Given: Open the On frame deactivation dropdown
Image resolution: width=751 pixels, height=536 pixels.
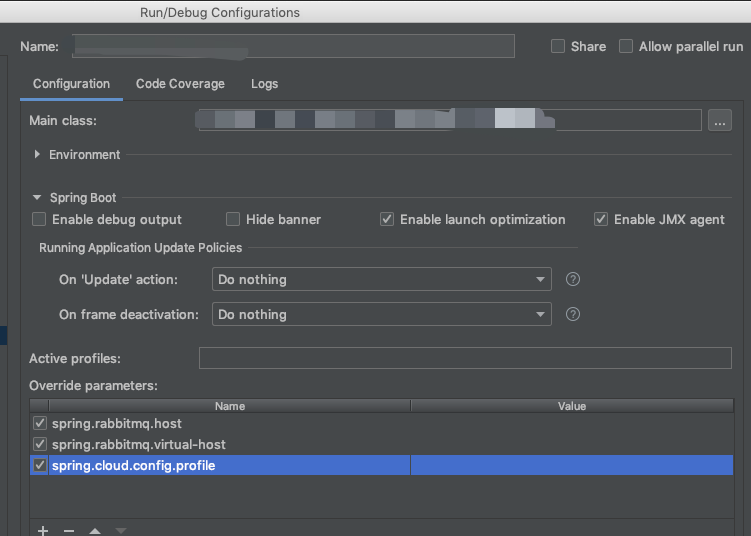Looking at the screenshot, I should click(382, 314).
